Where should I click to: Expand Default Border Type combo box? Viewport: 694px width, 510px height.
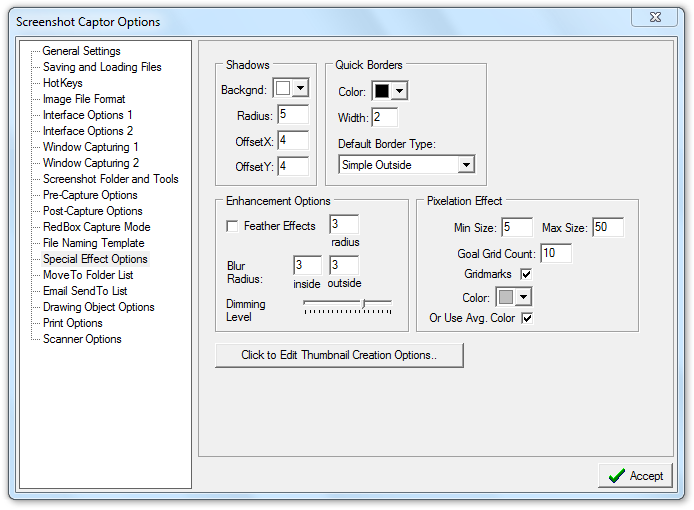[466, 165]
